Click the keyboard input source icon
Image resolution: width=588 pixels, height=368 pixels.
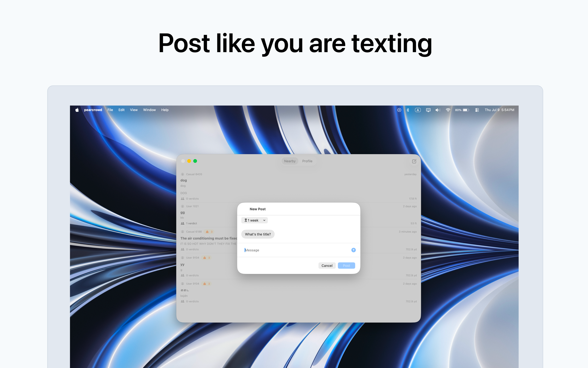pyautogui.click(x=418, y=110)
